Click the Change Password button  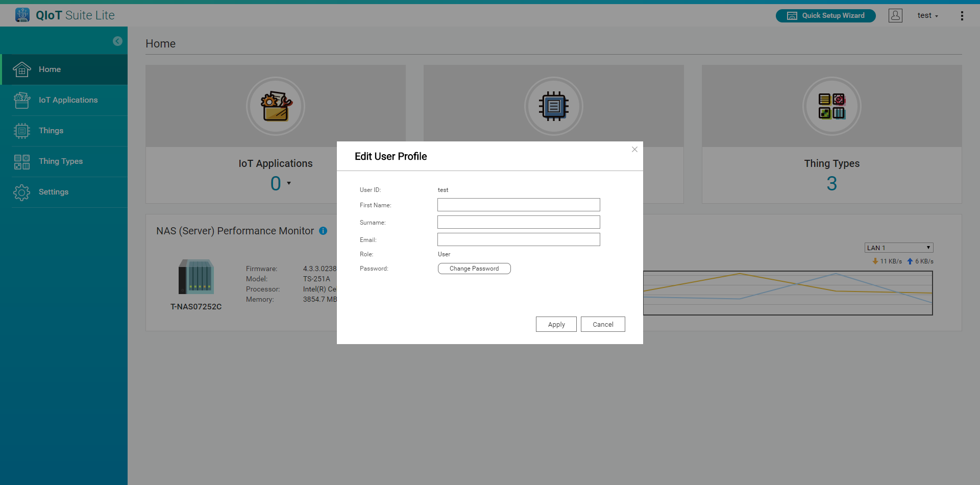(474, 269)
